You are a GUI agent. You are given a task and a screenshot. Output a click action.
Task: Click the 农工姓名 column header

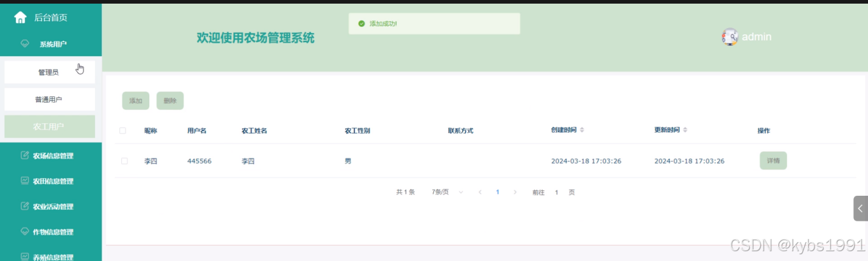click(254, 130)
